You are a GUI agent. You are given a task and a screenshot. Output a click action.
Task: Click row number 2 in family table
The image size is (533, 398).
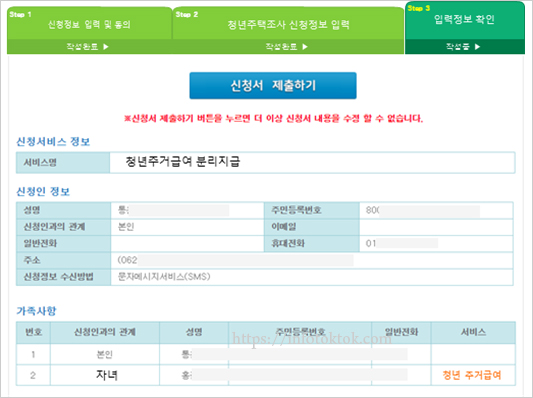pos(33,375)
